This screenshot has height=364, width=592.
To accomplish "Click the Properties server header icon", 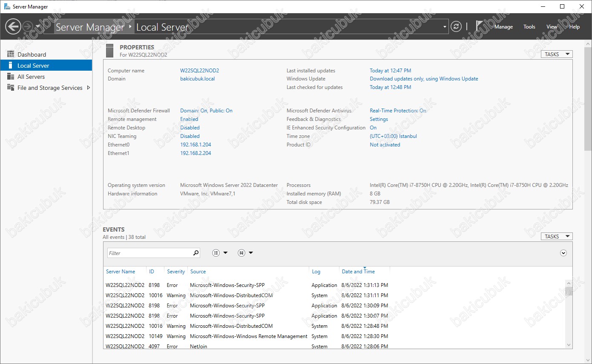I will [110, 50].
